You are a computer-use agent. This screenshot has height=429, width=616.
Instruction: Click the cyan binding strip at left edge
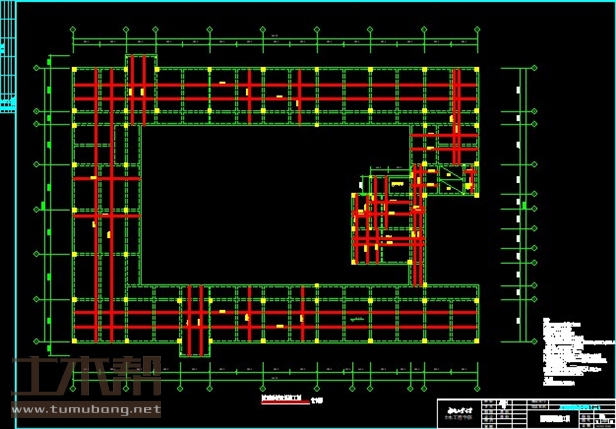(4, 60)
